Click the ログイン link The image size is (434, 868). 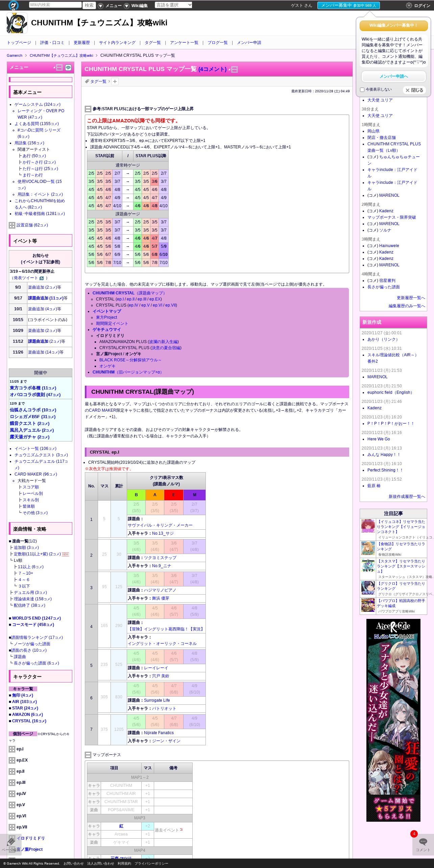click(x=422, y=6)
